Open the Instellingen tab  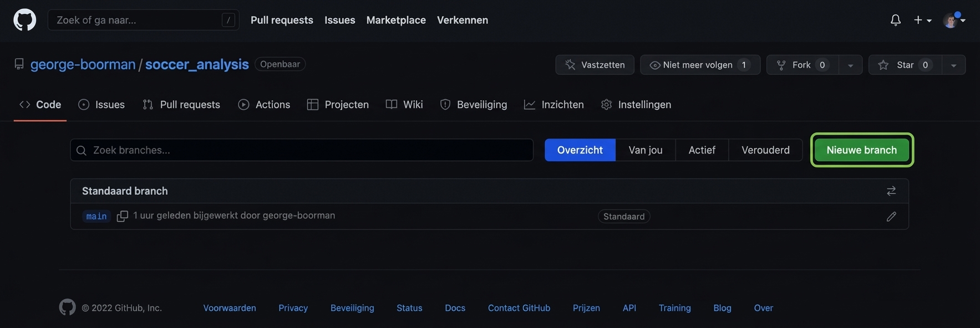pyautogui.click(x=636, y=105)
